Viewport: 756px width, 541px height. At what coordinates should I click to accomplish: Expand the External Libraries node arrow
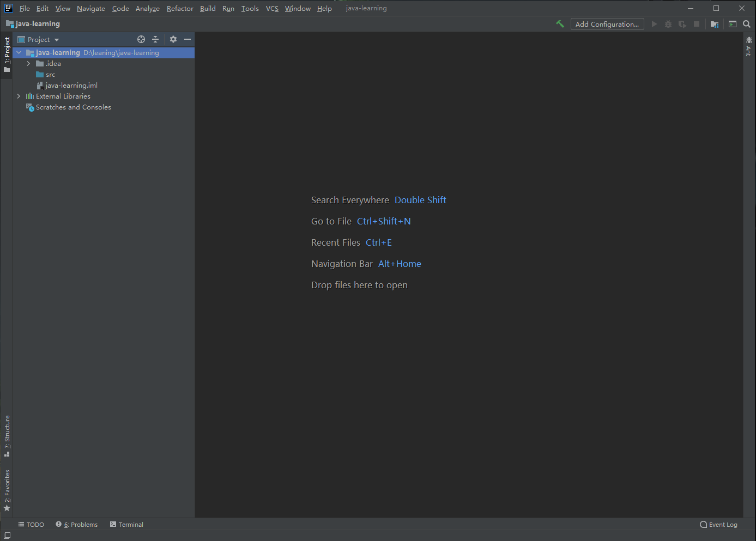19,96
